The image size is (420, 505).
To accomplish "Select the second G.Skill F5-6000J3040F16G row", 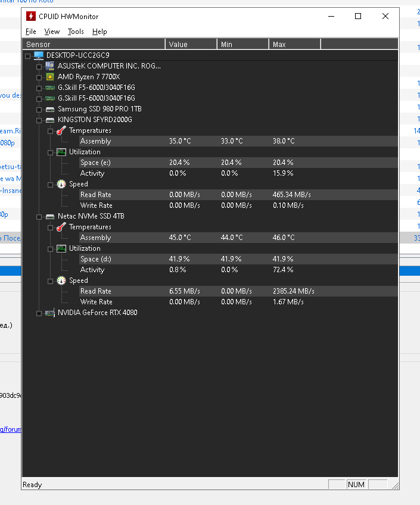I will (x=97, y=98).
